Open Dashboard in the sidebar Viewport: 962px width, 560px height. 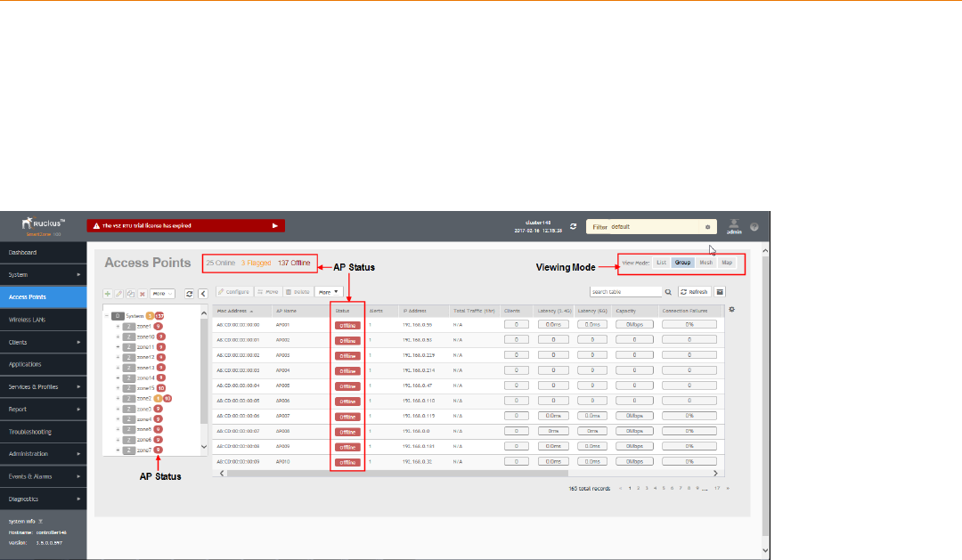43,252
